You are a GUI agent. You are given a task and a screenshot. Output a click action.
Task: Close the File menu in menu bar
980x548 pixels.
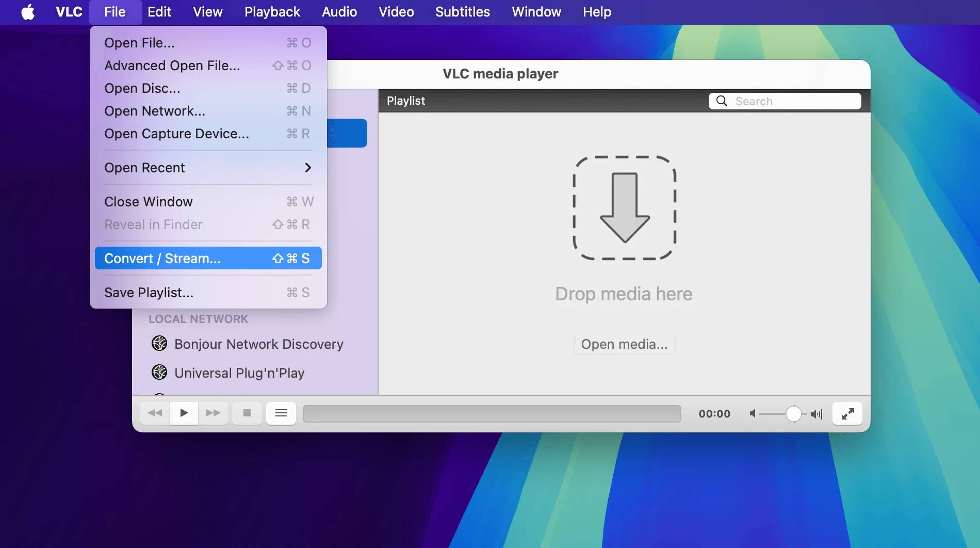(x=115, y=12)
